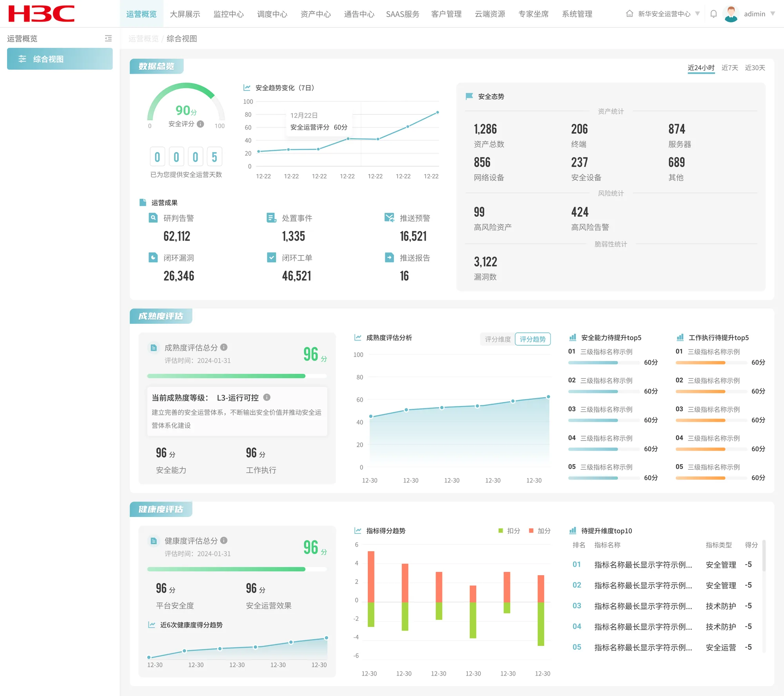Open the notification bell icon
Image resolution: width=784 pixels, height=696 pixels.
(x=713, y=14)
